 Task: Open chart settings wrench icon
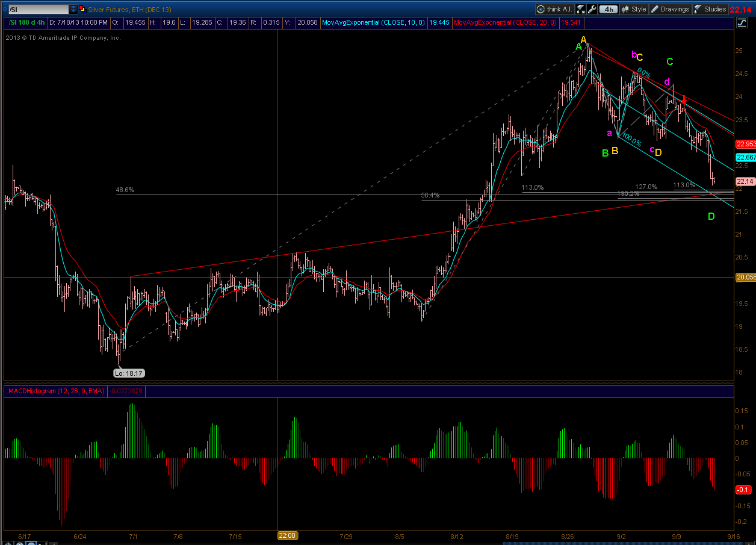coord(592,9)
